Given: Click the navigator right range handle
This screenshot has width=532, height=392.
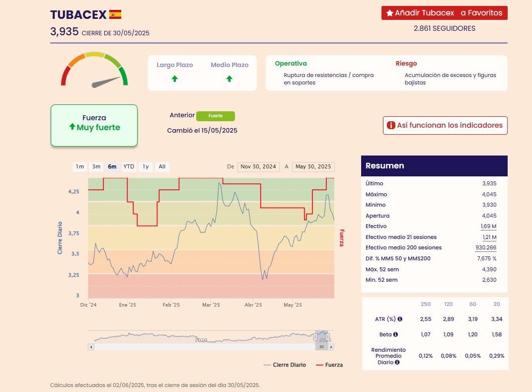Looking at the screenshot, I should [x=328, y=337].
